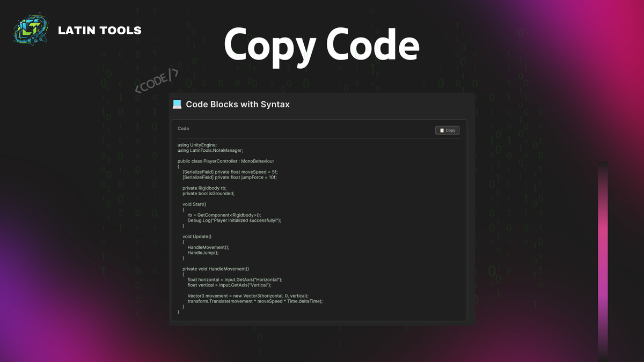644x362 pixels.
Task: Click the private Rigidbody rb; line
Action: [x=204, y=188]
